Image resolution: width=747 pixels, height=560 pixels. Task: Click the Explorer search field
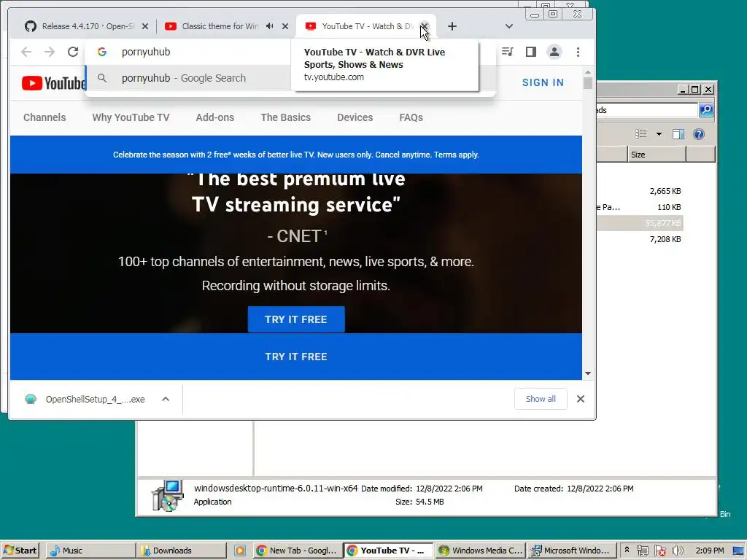[x=646, y=110]
